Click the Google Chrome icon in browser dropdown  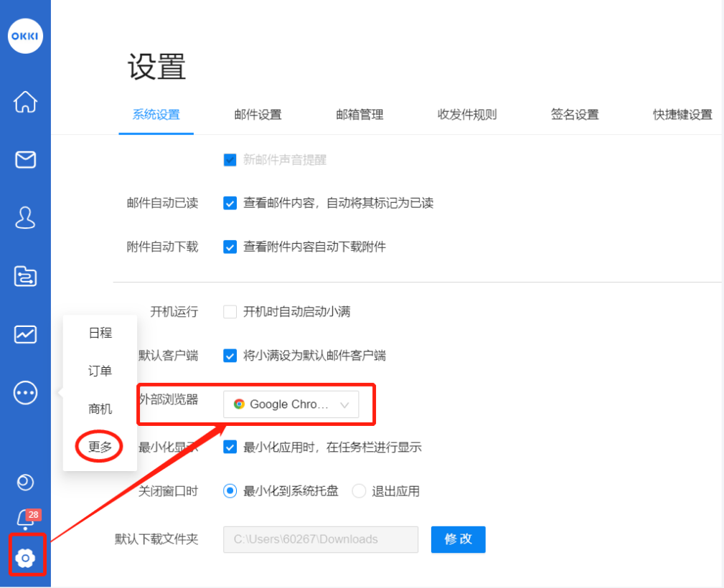[239, 404]
